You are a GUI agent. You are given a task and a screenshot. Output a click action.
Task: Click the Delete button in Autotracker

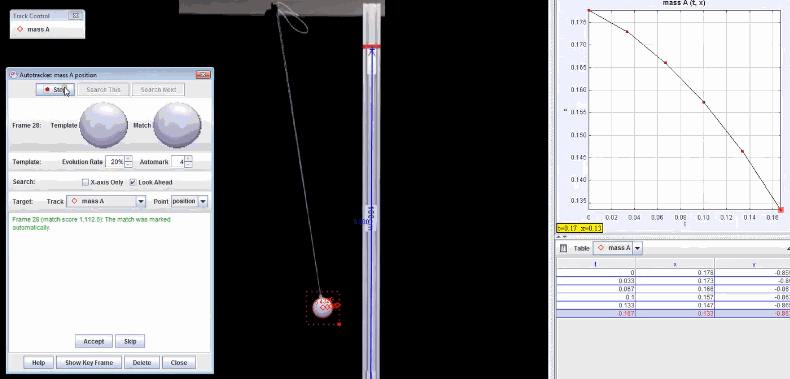(142, 362)
